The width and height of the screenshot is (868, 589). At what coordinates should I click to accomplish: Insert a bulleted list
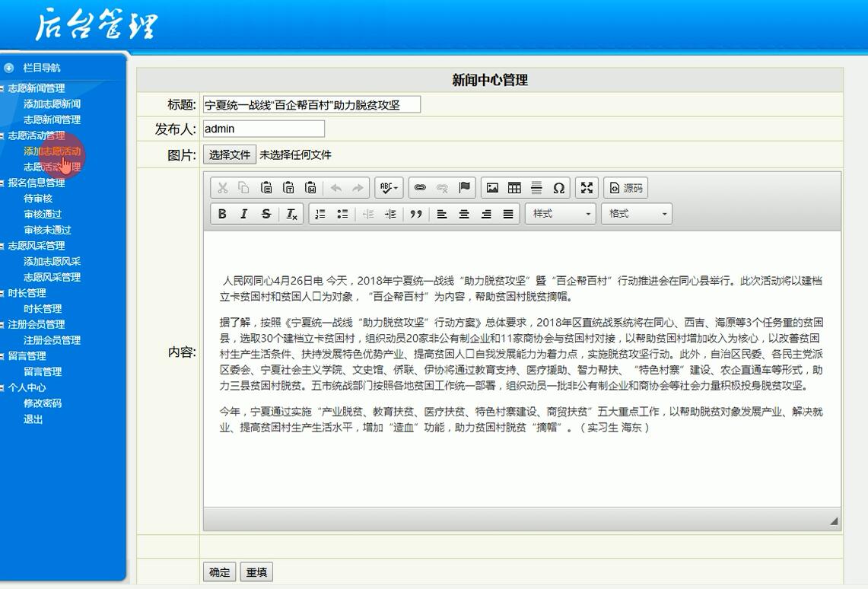coord(342,214)
